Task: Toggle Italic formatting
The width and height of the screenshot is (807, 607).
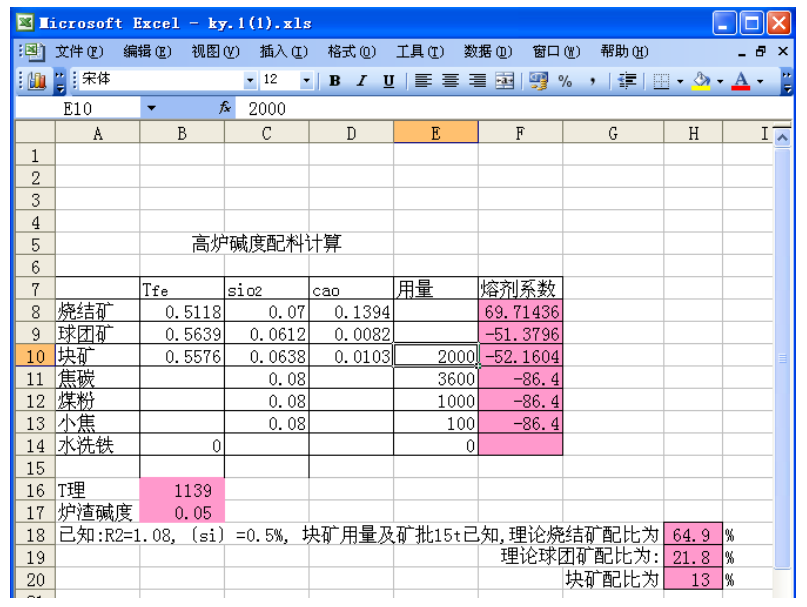Action: click(361, 81)
